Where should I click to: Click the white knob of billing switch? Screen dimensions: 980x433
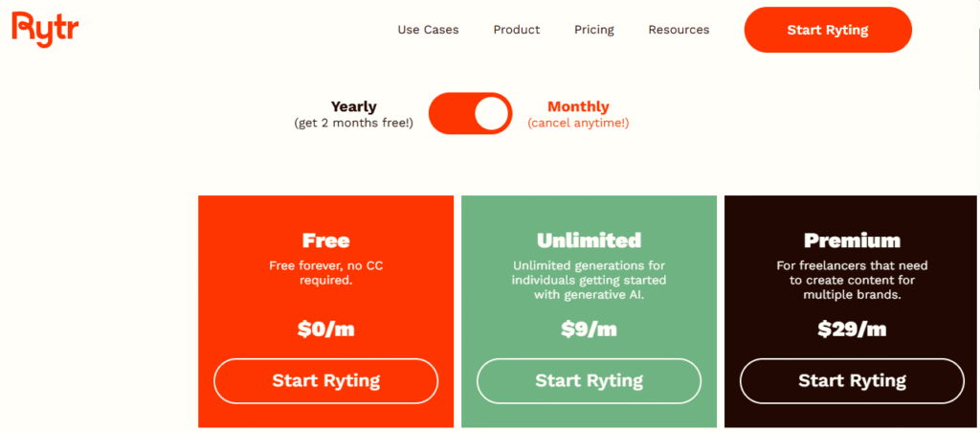click(491, 114)
